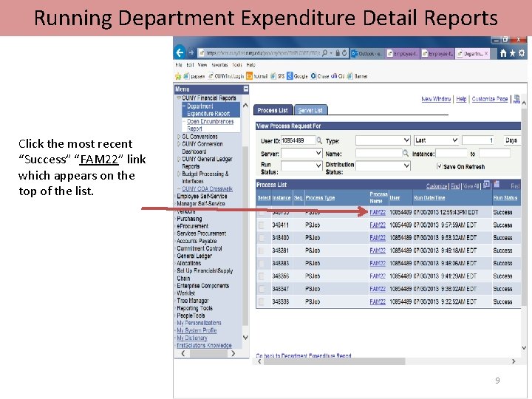Click the User ID lookup magnifier icon
Image resolution: width=532 pixels, height=399 pixels.
coord(319,140)
